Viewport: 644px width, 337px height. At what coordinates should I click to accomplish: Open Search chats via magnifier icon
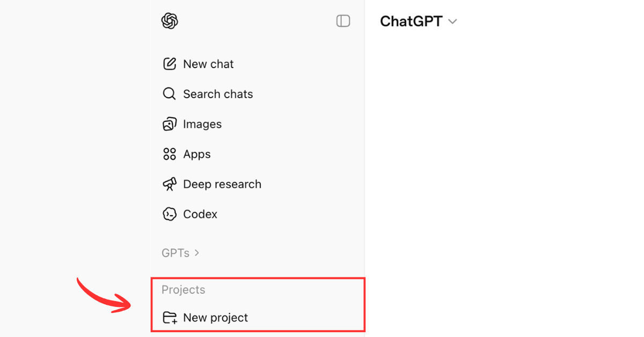point(169,94)
